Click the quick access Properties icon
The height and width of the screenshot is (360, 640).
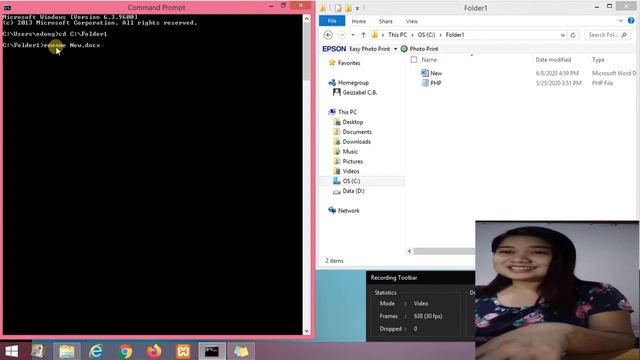pyautogui.click(x=338, y=8)
